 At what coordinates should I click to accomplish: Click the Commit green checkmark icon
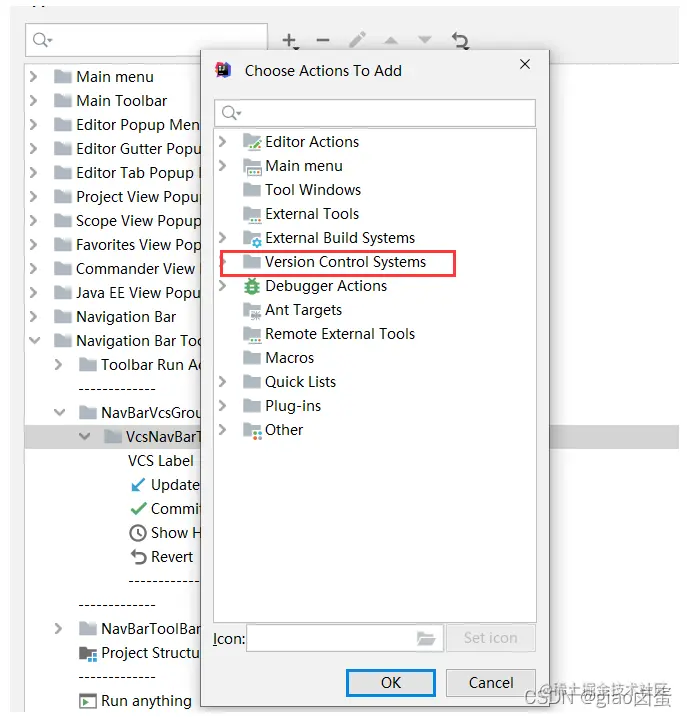(138, 508)
